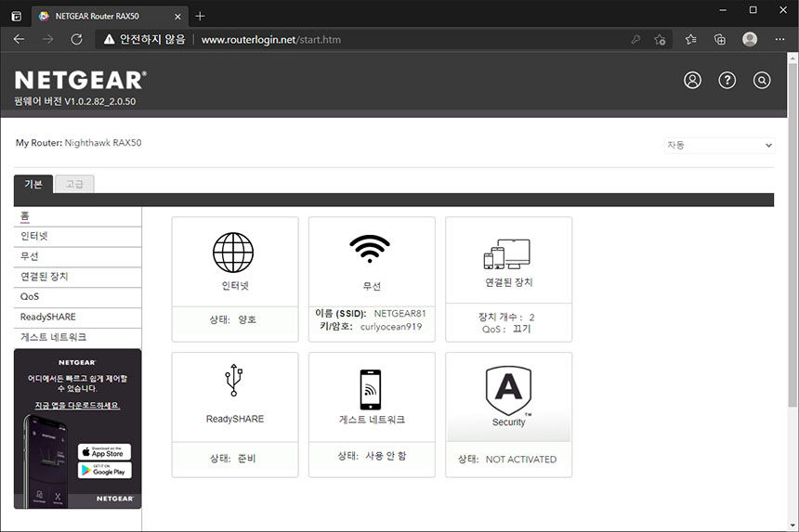
Task: Select 연결된 장치 in the sidebar
Action: click(x=77, y=277)
